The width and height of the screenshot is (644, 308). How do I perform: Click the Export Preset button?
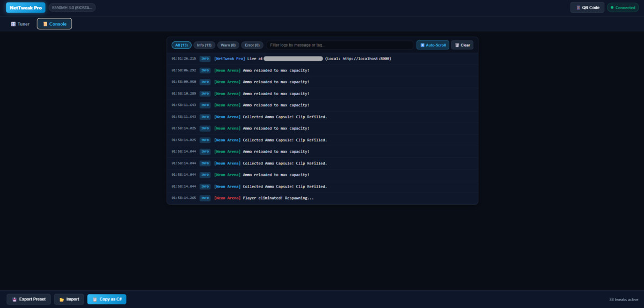29,299
